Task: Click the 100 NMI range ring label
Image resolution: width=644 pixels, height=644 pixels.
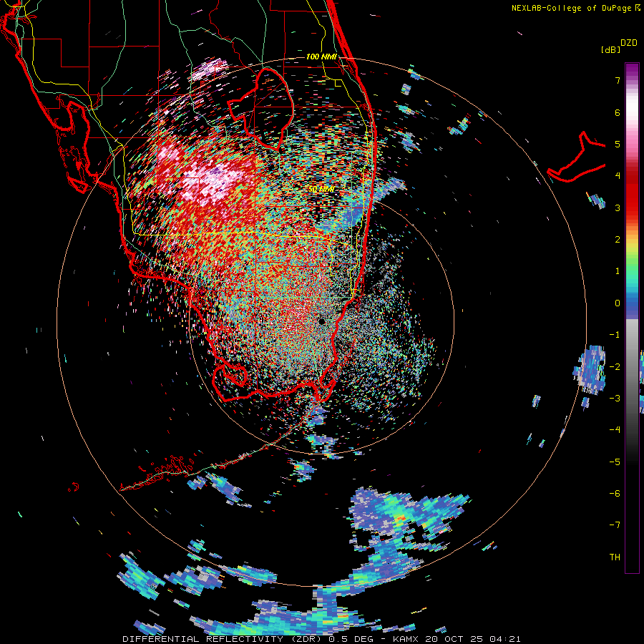Action: (x=321, y=57)
